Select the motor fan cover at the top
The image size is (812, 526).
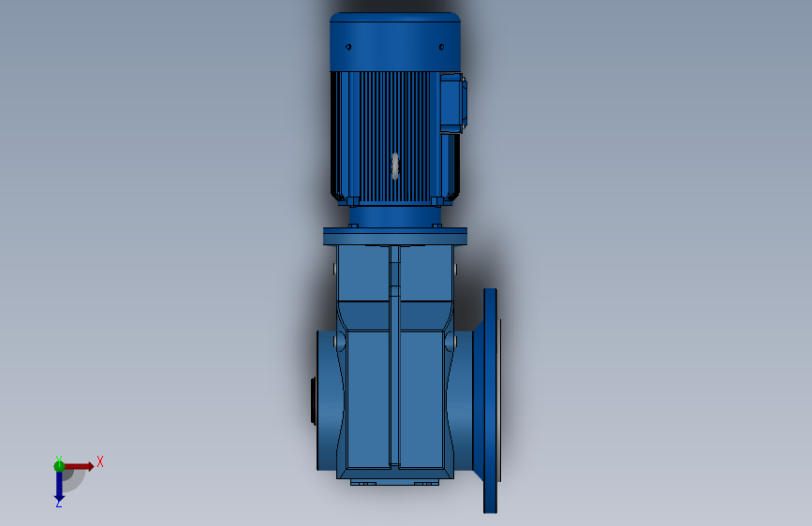click(x=395, y=42)
